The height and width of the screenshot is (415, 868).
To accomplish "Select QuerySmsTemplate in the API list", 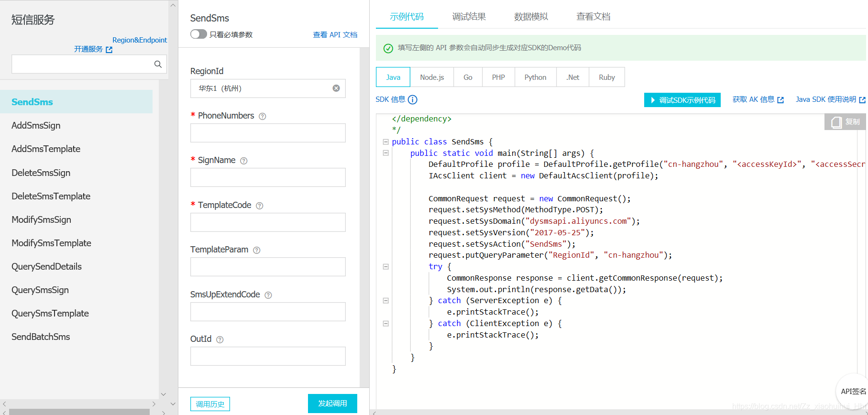I will click(x=50, y=313).
